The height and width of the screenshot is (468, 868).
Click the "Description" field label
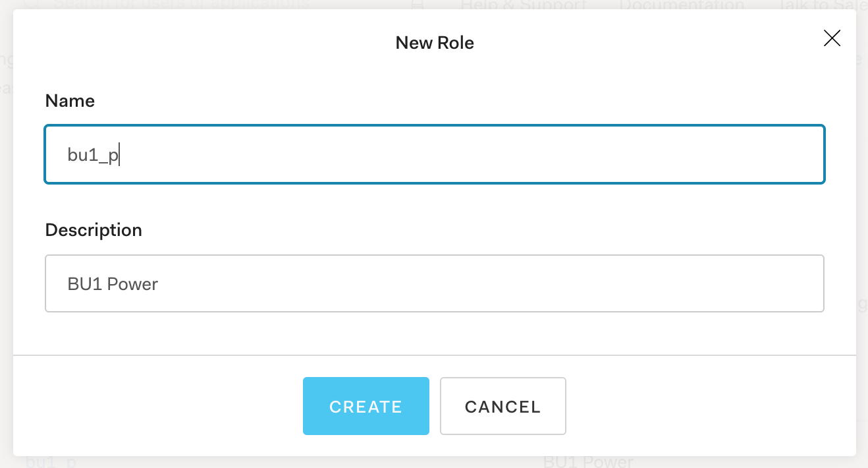click(x=94, y=230)
